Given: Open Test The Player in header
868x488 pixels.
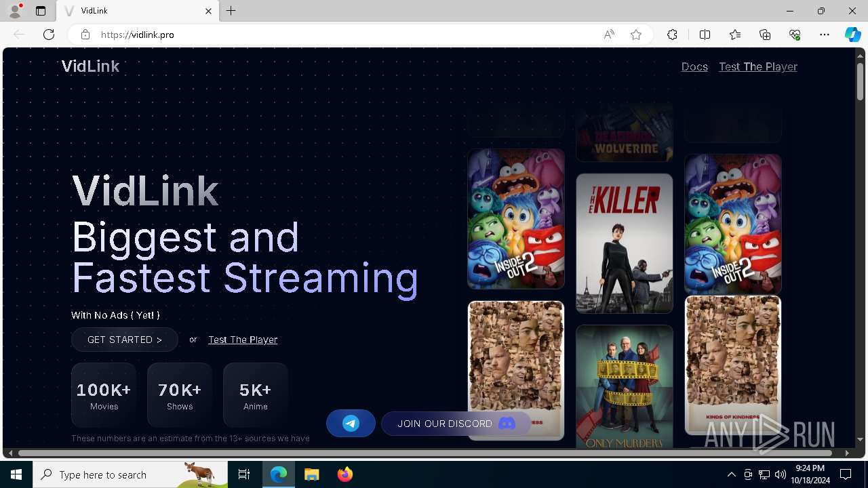Looking at the screenshot, I should pos(758,66).
